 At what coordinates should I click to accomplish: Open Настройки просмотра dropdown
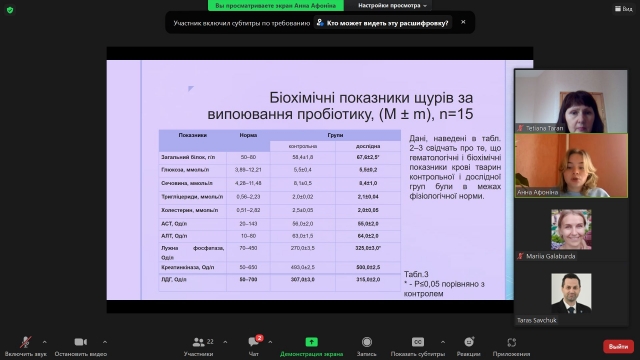coord(392,5)
